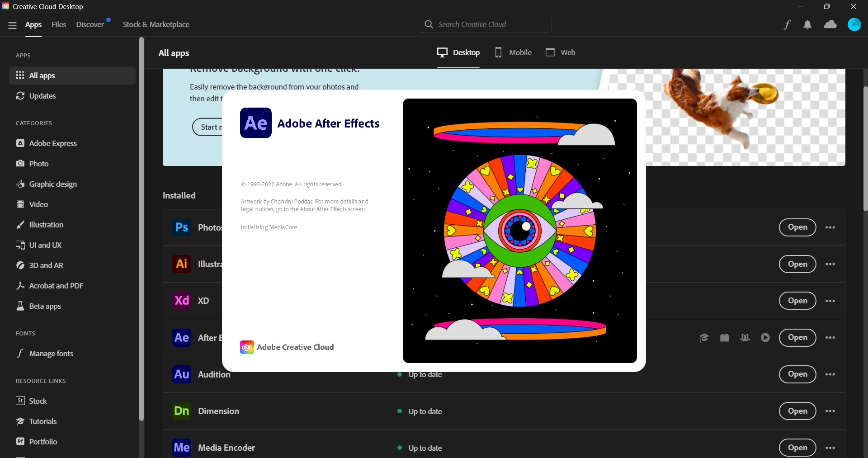Screen dimensions: 868x458
Task: Select the Mobile apps tab
Action: pos(513,52)
